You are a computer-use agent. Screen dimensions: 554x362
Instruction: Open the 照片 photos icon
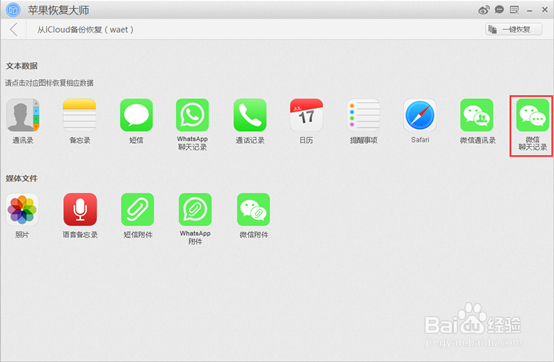(x=22, y=209)
